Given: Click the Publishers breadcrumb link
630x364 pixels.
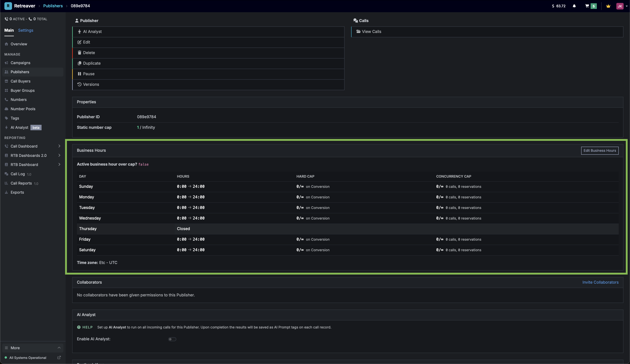Looking at the screenshot, I should click(x=53, y=6).
